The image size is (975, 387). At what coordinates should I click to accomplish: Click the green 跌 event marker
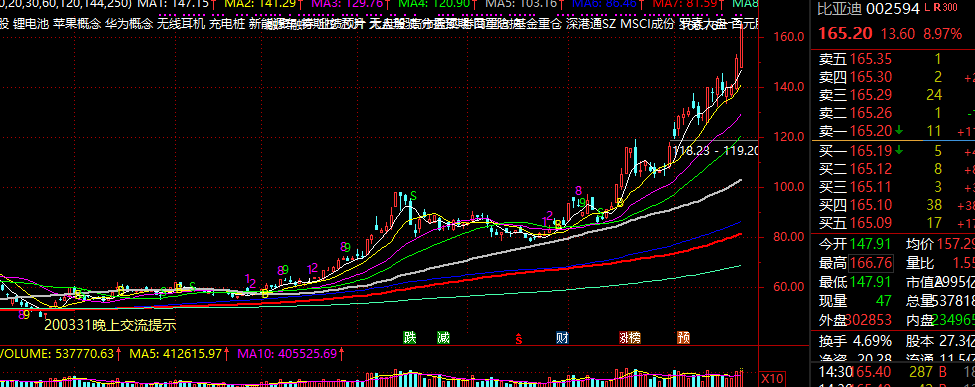pyautogui.click(x=409, y=338)
